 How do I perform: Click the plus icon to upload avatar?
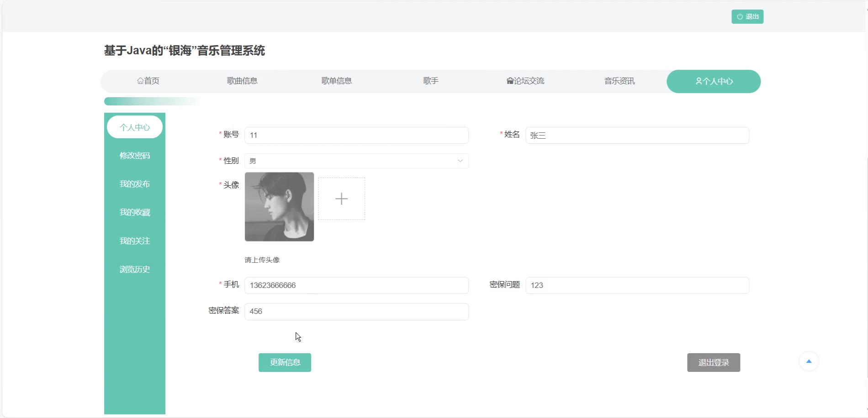tap(341, 199)
